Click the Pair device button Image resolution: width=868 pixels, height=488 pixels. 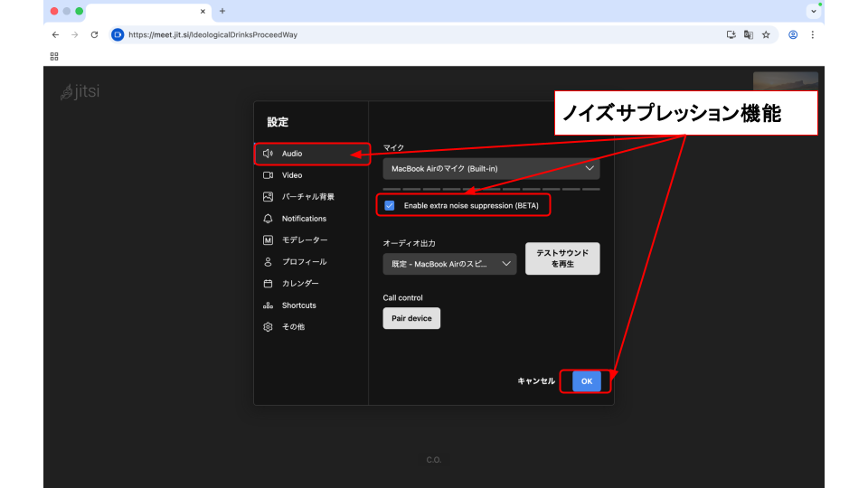pos(411,318)
